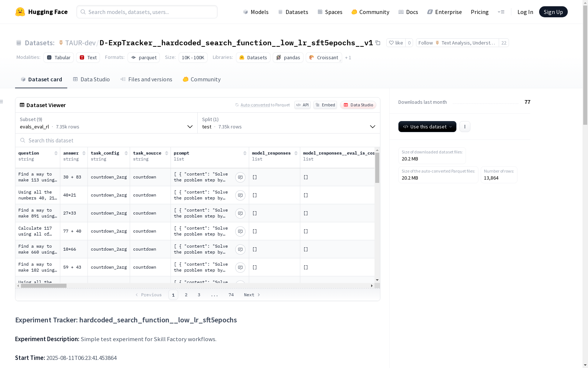588x368 pixels.
Task: Click Next in the table pagination
Action: tap(252, 295)
